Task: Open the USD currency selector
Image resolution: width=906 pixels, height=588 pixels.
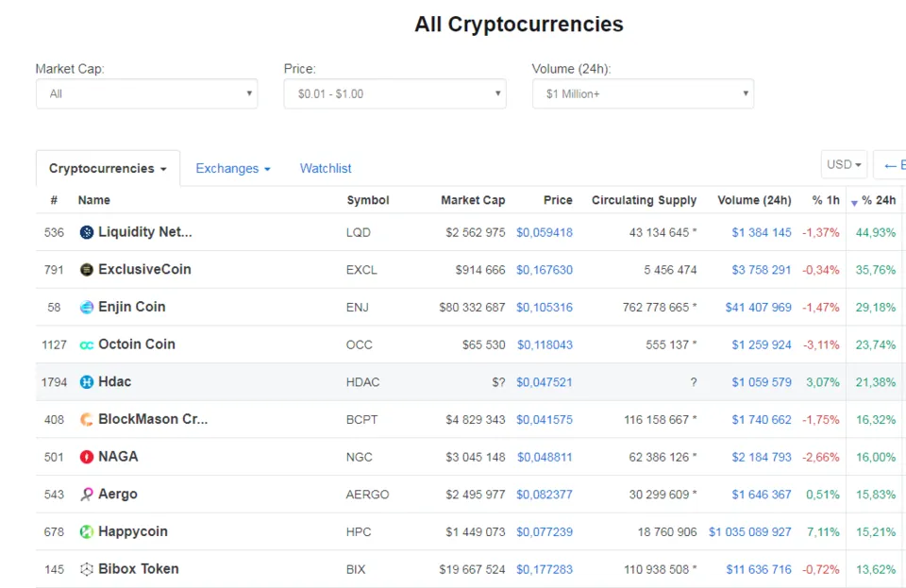Action: (844, 164)
